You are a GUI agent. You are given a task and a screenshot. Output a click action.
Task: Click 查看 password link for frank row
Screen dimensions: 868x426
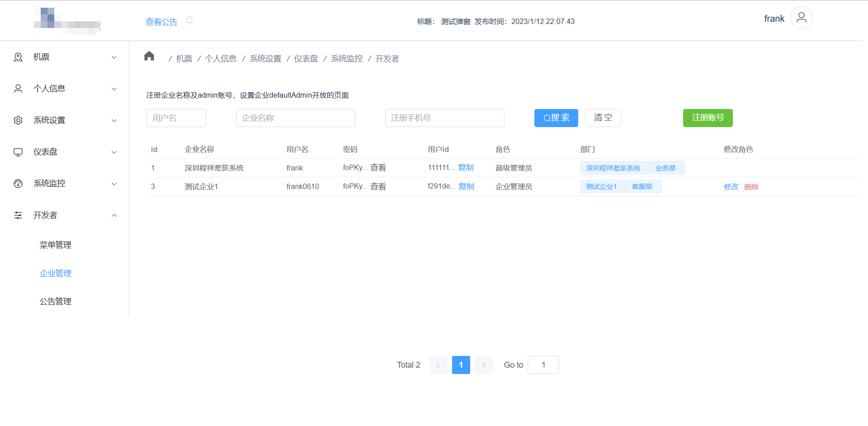click(x=378, y=168)
